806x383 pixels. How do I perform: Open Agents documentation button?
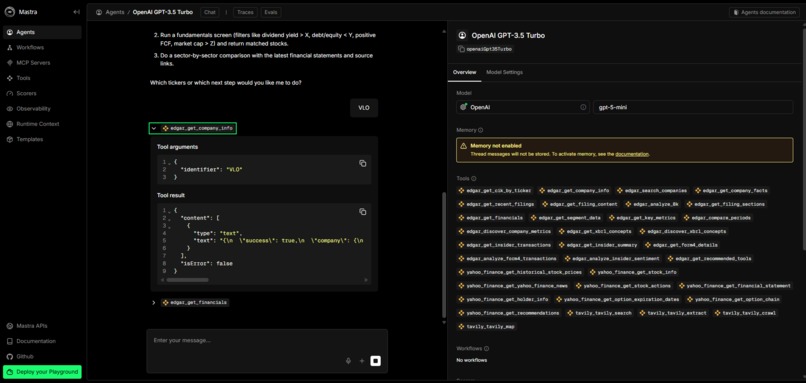click(764, 12)
